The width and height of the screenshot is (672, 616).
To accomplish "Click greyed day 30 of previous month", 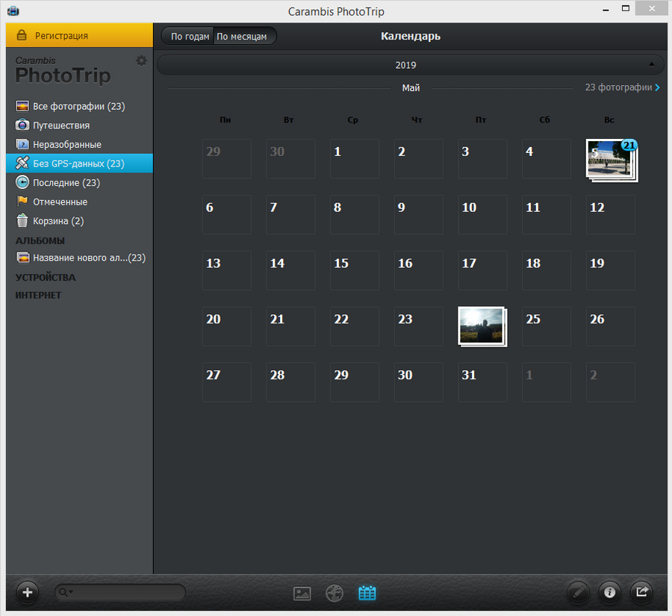I will pos(290,158).
